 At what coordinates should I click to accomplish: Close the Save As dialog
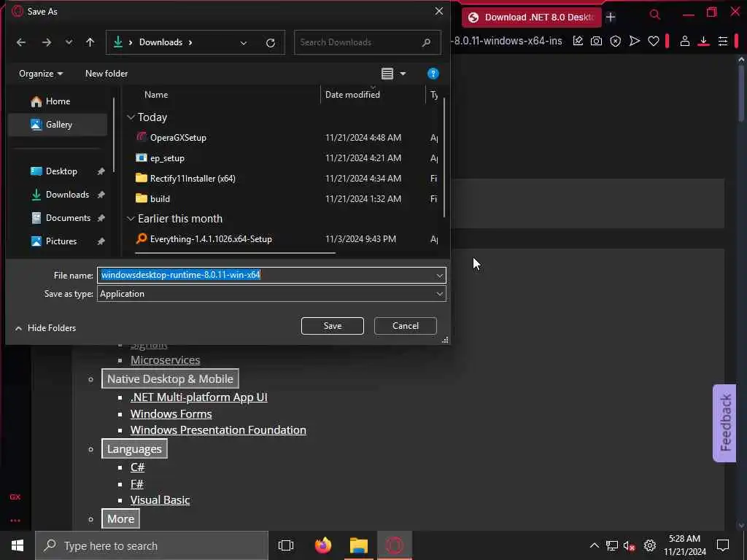coord(438,11)
